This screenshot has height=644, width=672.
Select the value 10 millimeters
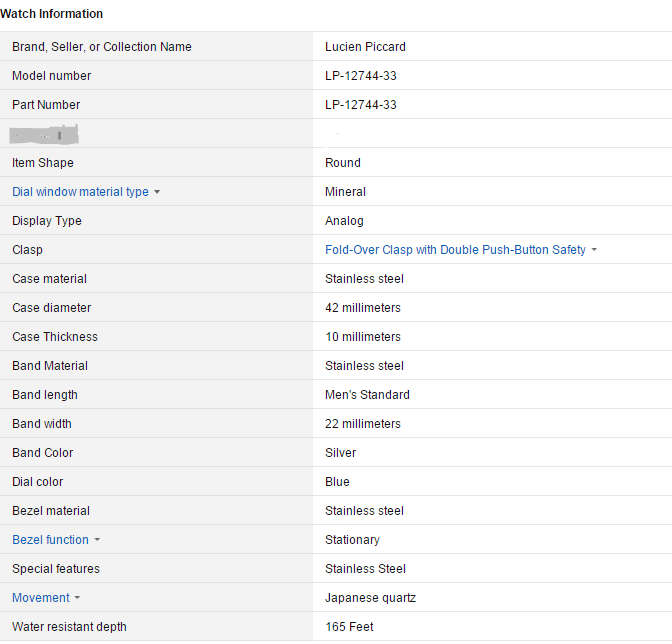tap(363, 337)
